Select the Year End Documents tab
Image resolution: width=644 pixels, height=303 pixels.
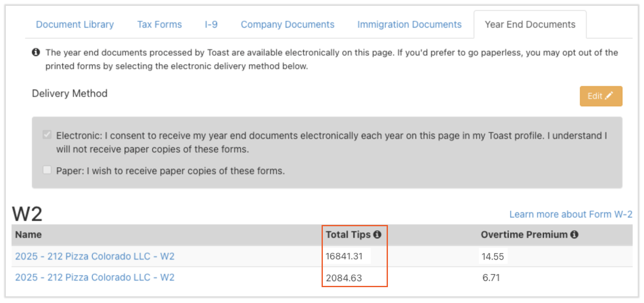(530, 25)
